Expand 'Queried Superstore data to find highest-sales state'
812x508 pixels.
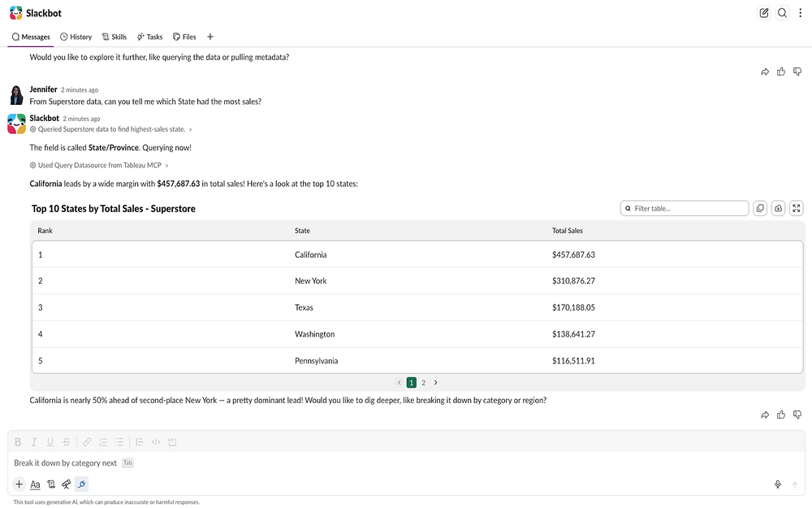pos(110,129)
